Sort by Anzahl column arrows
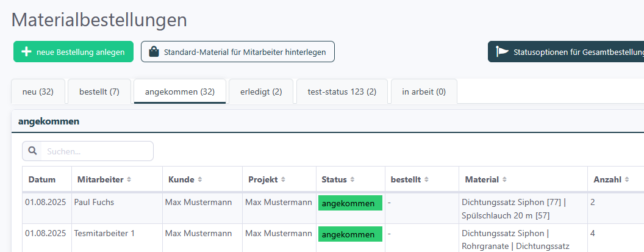Viewport: 644px width, 252px height. pyautogui.click(x=627, y=179)
